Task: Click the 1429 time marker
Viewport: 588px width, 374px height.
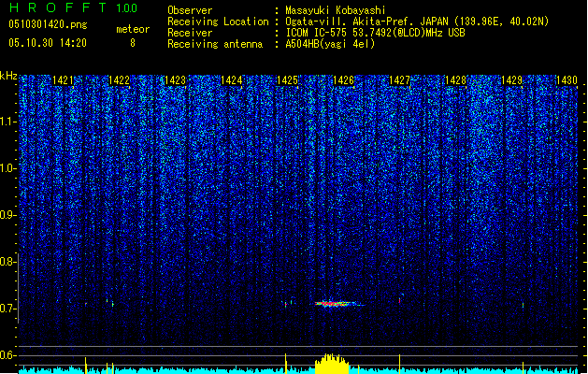Action: pos(512,80)
